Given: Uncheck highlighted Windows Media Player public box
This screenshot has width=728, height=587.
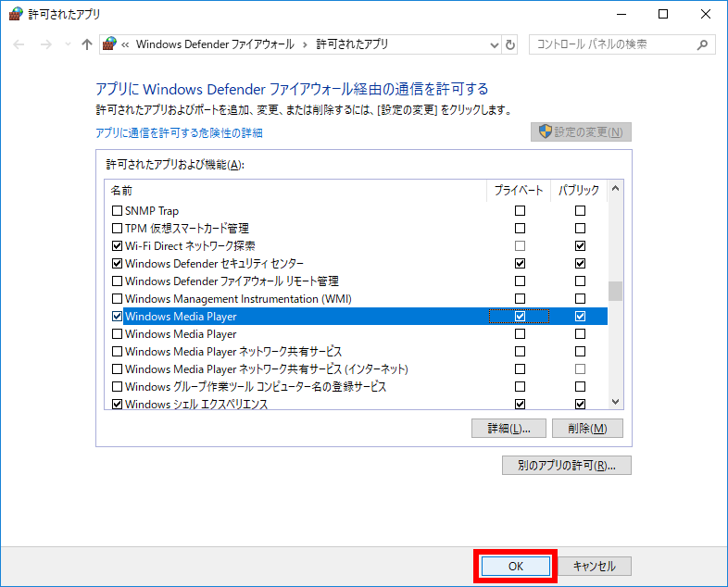Looking at the screenshot, I should (x=580, y=317).
